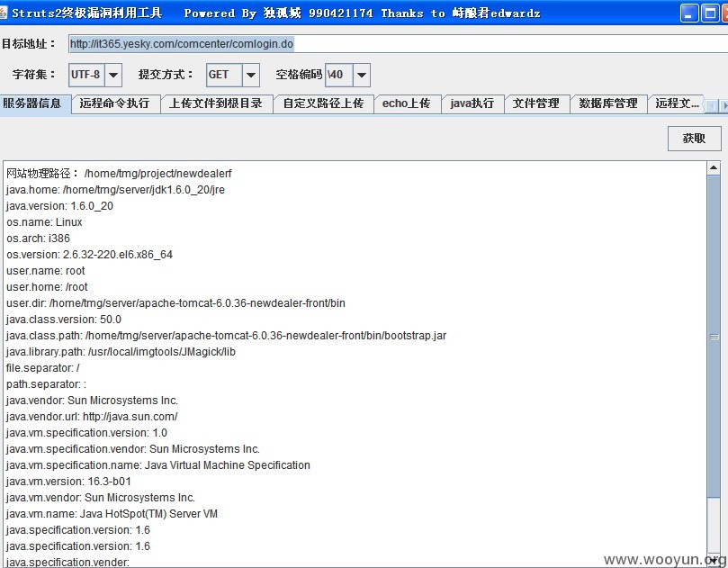Click the GET method combo box text
This screenshot has width=728, height=568.
coord(224,75)
